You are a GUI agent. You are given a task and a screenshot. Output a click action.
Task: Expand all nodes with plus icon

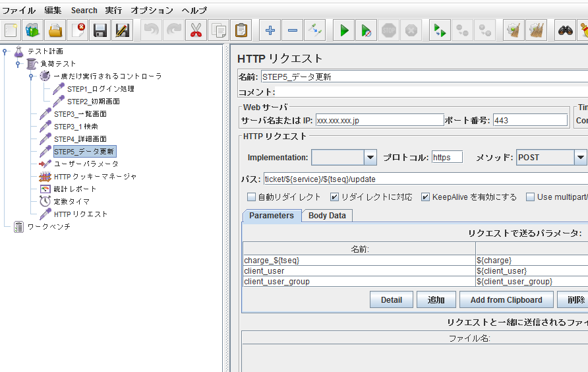pyautogui.click(x=270, y=30)
